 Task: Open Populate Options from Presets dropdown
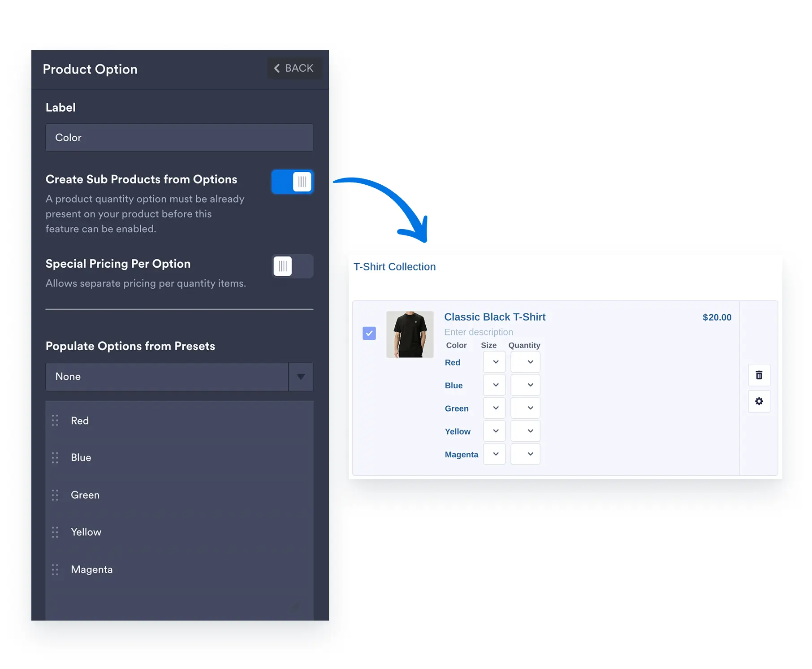[x=179, y=377]
